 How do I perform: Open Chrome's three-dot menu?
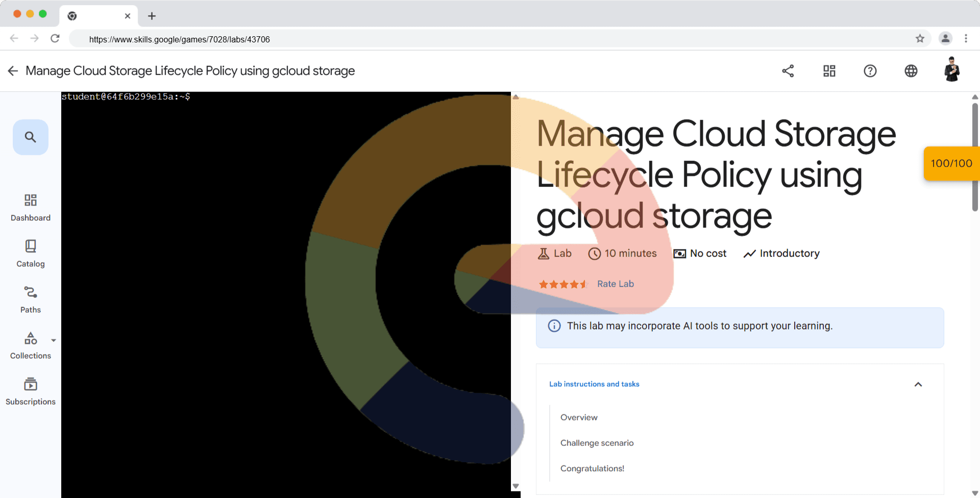click(966, 38)
